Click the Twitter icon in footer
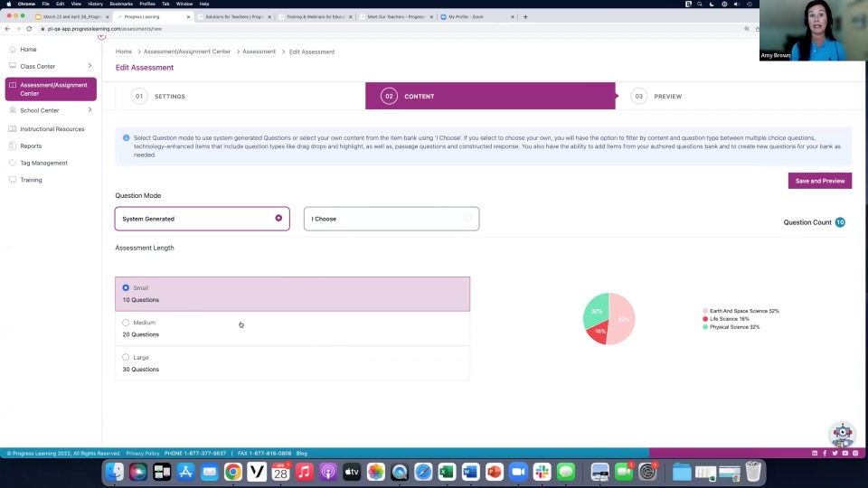The image size is (868, 488). (x=835, y=453)
